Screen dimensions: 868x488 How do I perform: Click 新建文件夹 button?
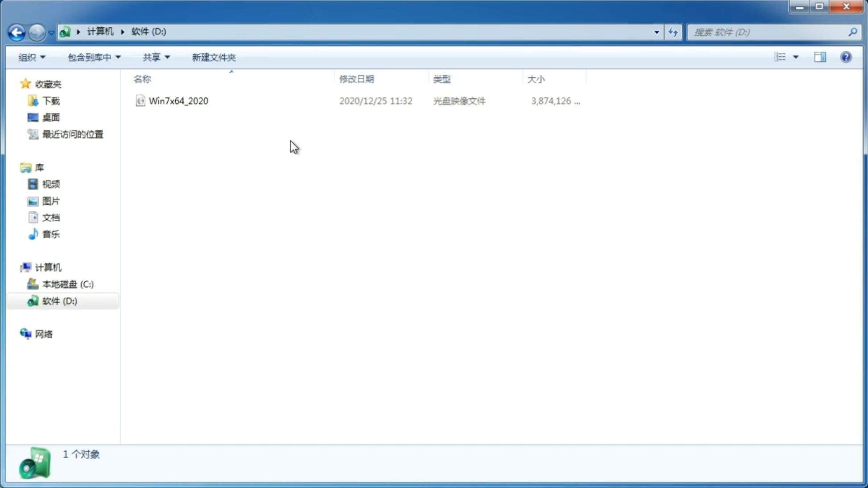[213, 57]
